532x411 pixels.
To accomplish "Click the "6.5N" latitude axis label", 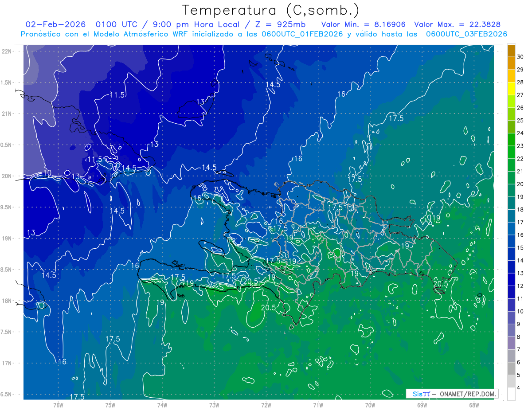I will tap(7, 394).
